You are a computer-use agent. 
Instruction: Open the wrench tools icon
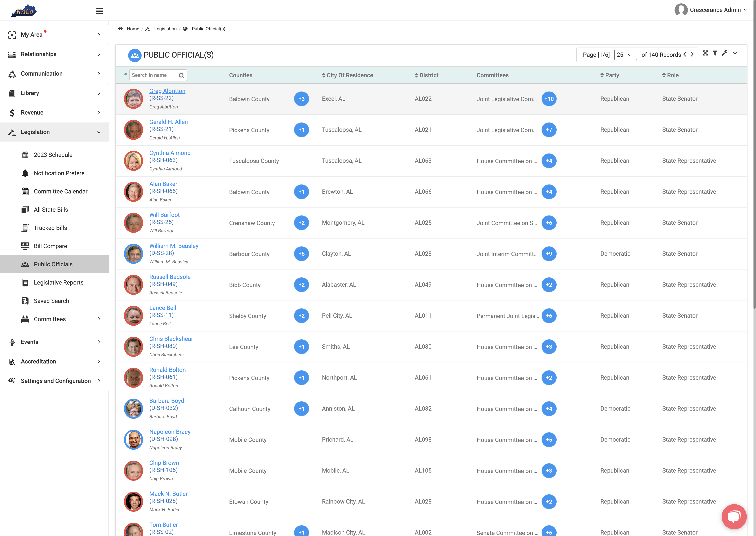pos(725,53)
